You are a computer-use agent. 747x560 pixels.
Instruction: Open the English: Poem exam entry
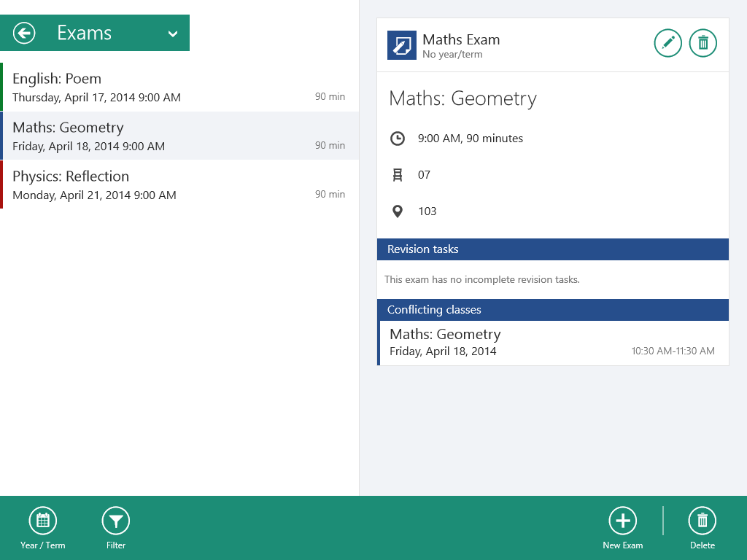179,87
